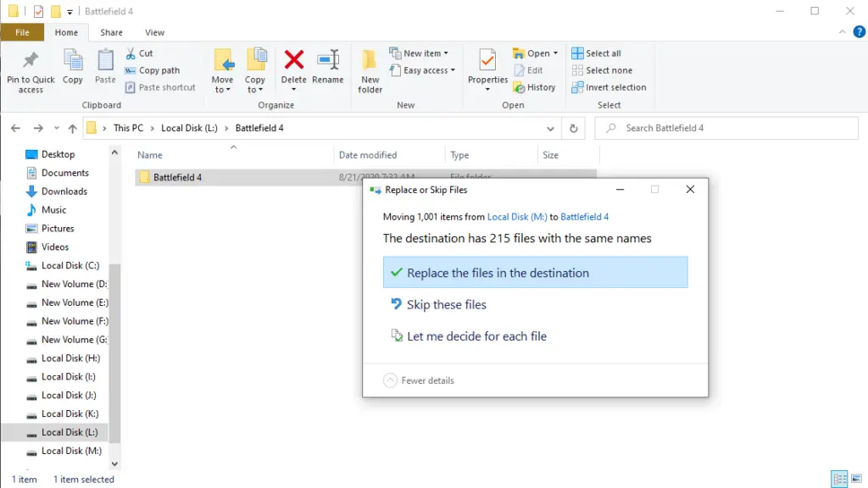Screen dimensions: 868x488
Task: Open Local Disk (C:) in sidebar
Action: [70, 265]
